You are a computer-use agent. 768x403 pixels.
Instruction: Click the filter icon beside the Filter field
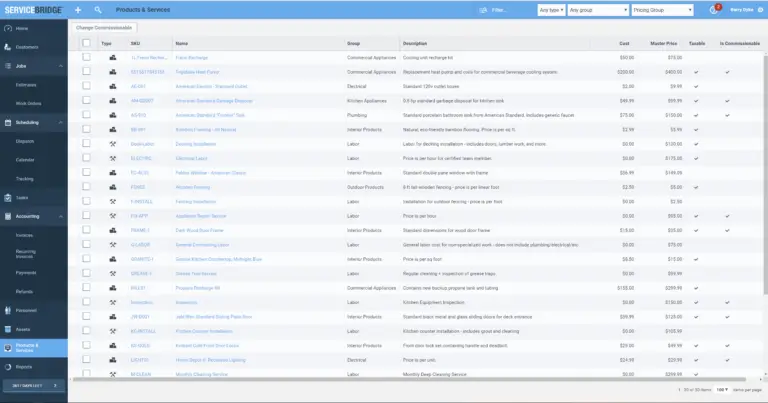(483, 10)
